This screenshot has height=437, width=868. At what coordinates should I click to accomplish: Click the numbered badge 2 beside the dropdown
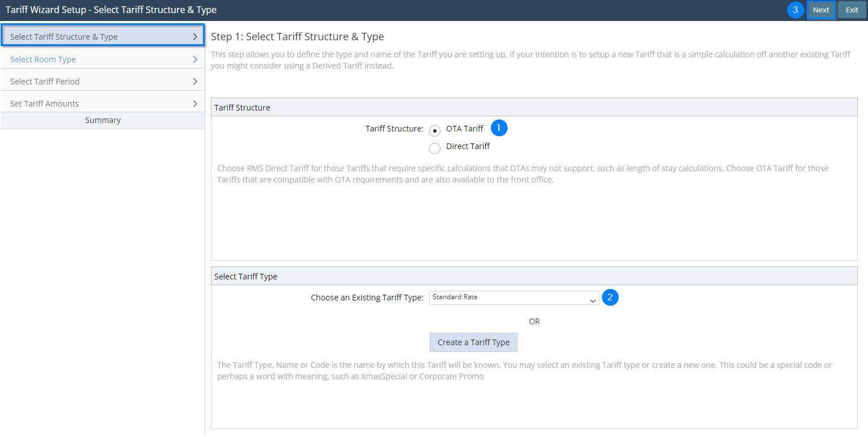coord(610,298)
